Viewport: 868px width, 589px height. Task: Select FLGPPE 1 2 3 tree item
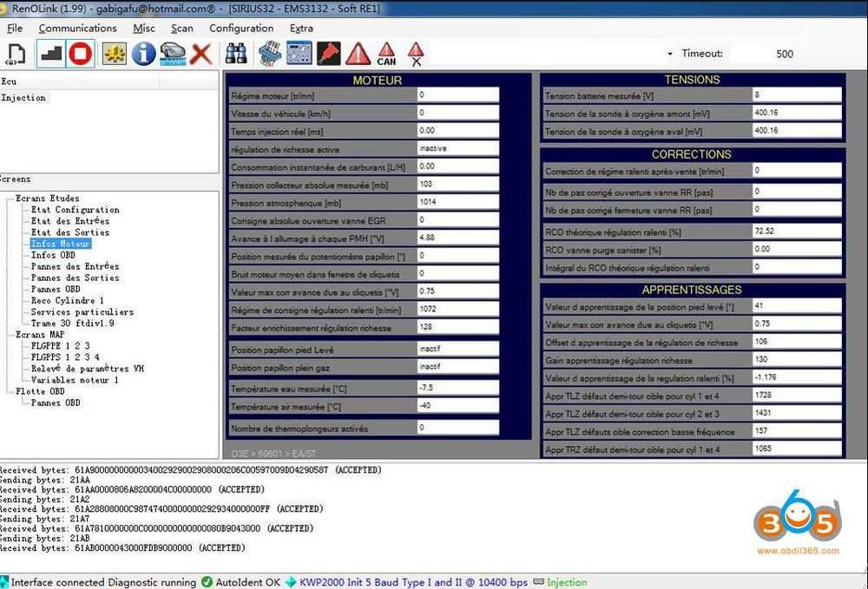point(61,345)
